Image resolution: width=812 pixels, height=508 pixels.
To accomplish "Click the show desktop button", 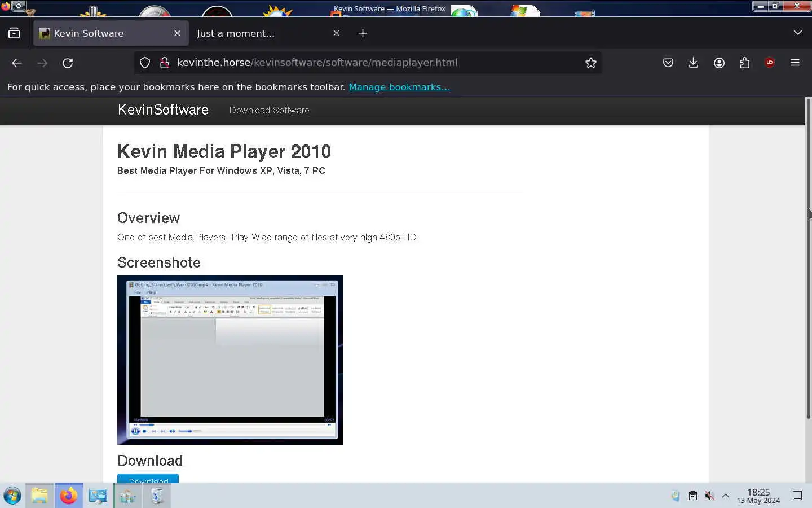I will tap(797, 496).
